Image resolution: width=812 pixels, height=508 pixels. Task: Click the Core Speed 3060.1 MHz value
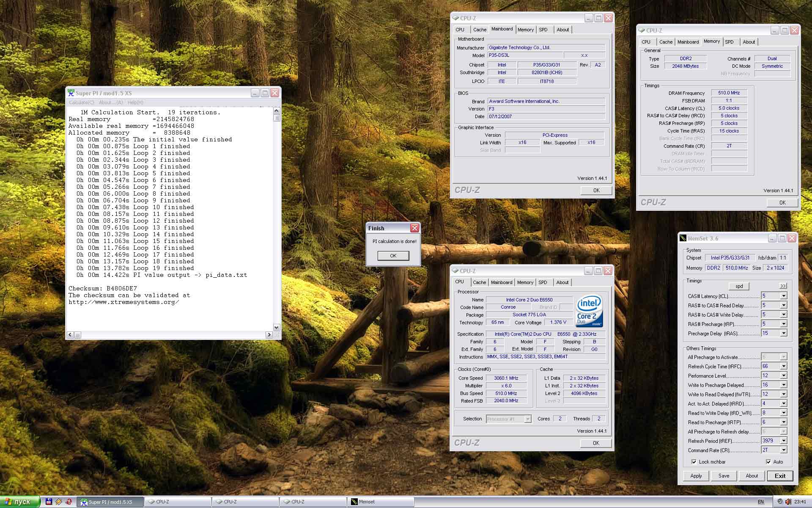tap(506, 378)
